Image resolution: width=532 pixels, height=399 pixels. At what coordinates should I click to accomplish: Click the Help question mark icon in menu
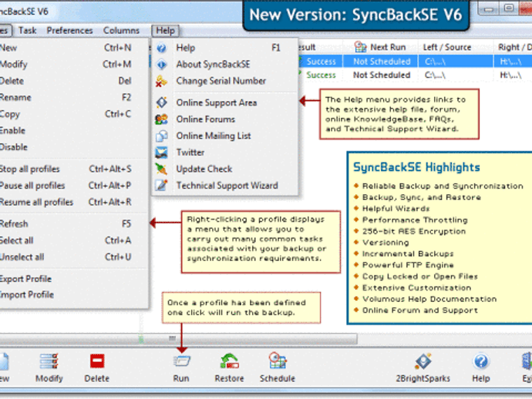click(x=161, y=48)
